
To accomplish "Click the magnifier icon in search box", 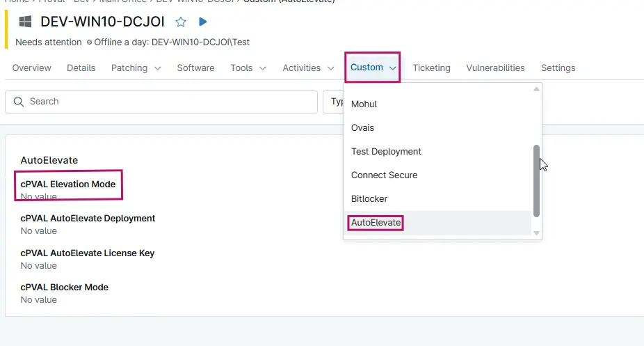I will [18, 102].
